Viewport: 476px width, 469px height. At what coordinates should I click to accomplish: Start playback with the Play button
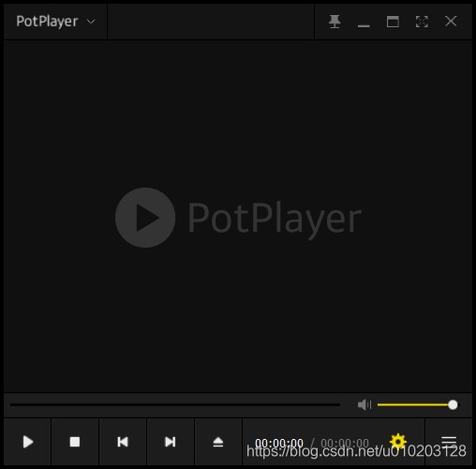(x=28, y=442)
